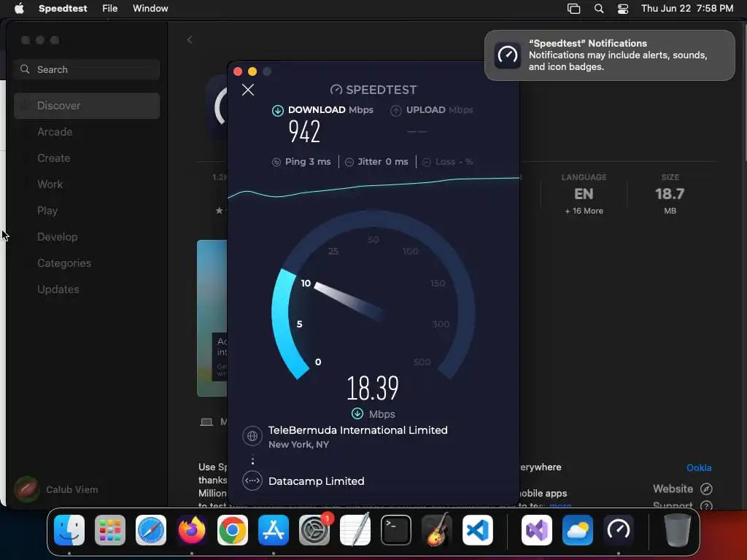Launch GarageBand from the Dock
Image resolution: width=747 pixels, height=560 pixels.
(437, 529)
